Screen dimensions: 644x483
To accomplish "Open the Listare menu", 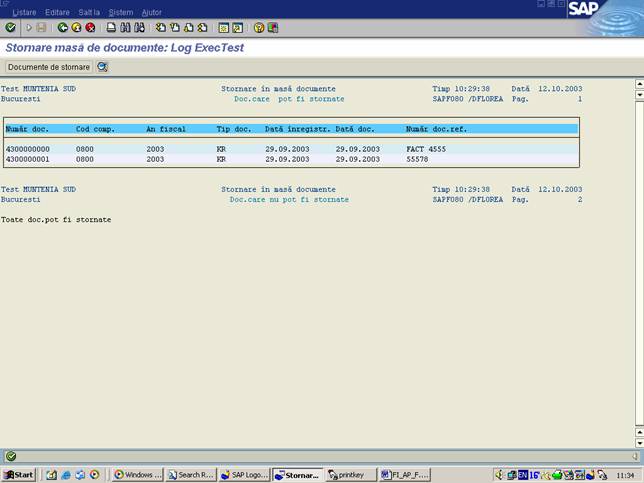I will point(24,12).
